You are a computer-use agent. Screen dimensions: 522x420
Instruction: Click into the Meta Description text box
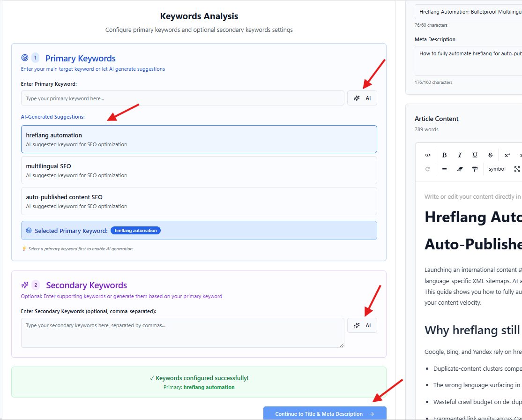(x=468, y=61)
